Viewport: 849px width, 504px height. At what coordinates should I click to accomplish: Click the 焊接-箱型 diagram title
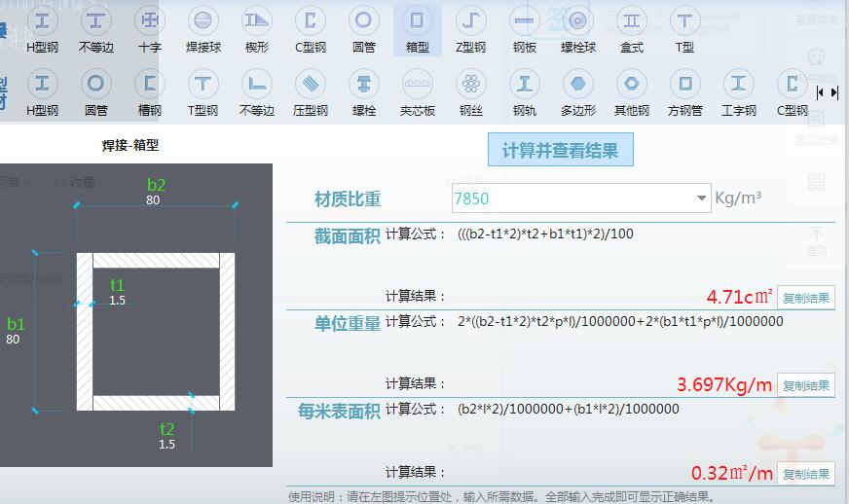click(130, 145)
